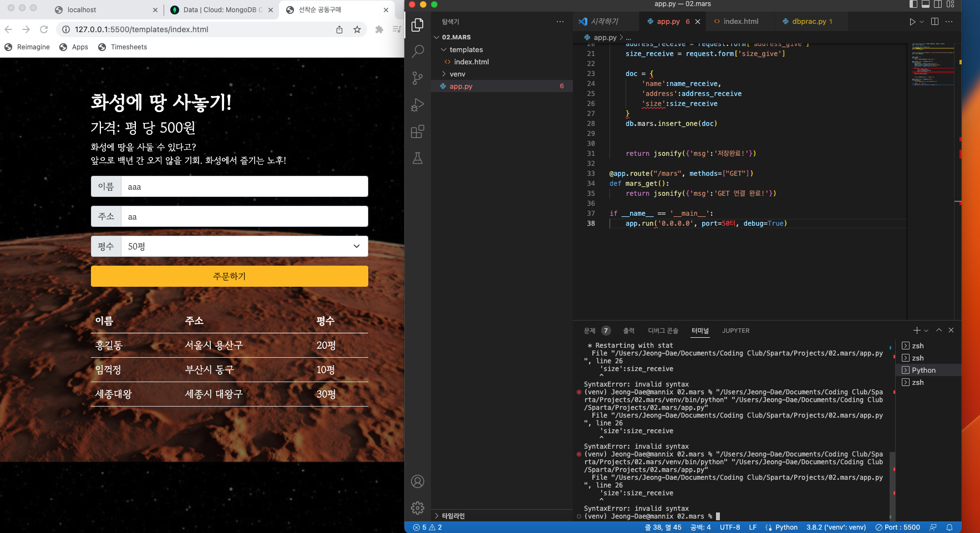Open the Testing flask view
This screenshot has height=533, width=980.
point(418,158)
